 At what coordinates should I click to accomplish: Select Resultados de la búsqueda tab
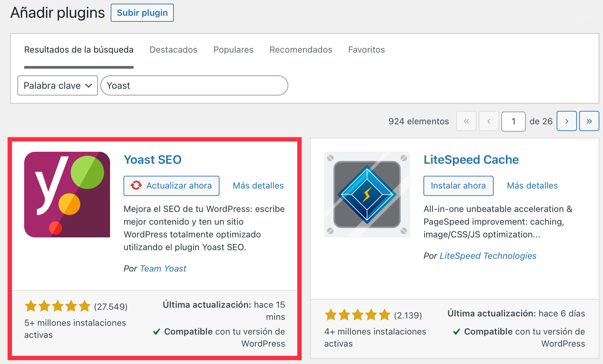pos(79,50)
